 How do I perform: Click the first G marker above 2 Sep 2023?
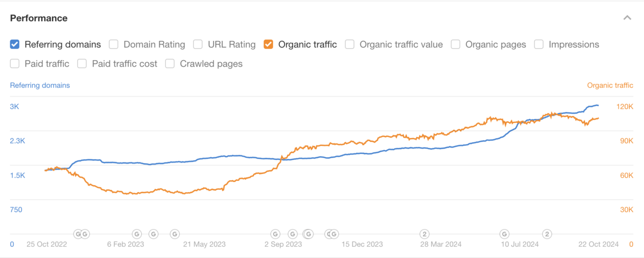coord(275,234)
